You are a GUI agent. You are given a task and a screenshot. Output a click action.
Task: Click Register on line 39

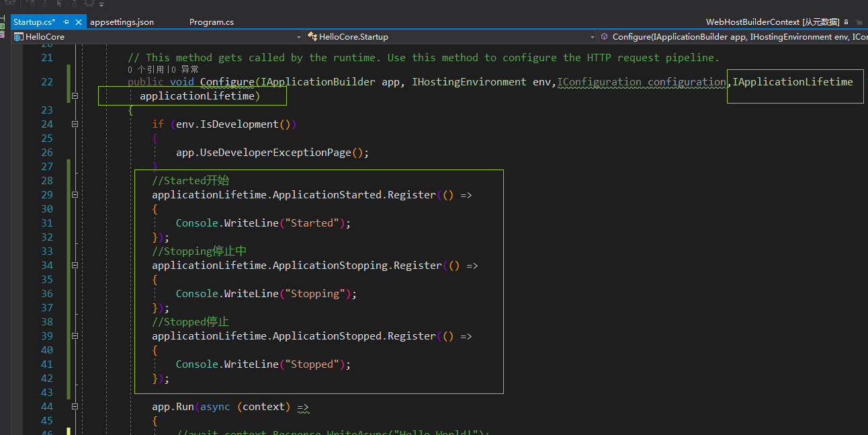click(x=413, y=336)
